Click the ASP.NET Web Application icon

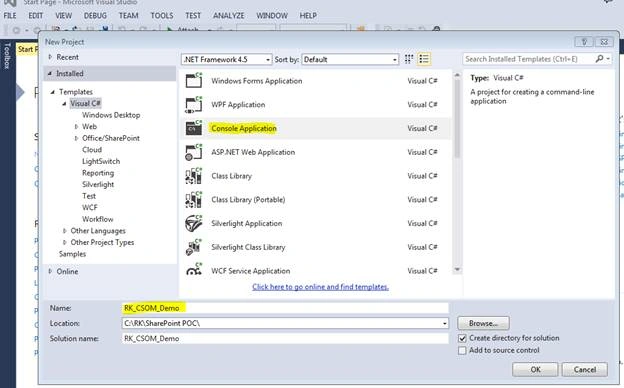tap(194, 152)
